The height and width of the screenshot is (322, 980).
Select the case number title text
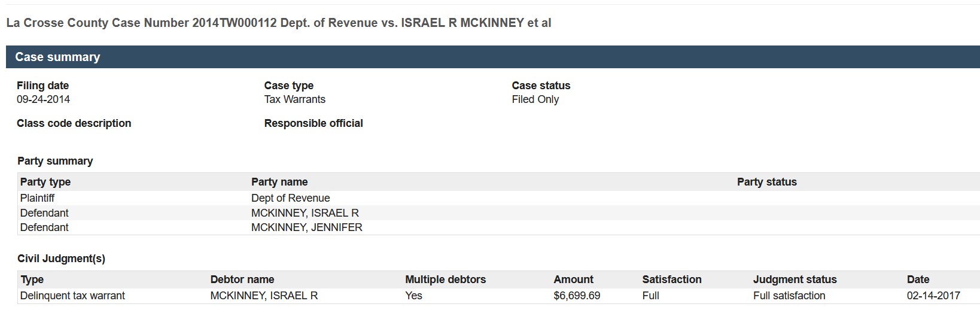click(279, 23)
